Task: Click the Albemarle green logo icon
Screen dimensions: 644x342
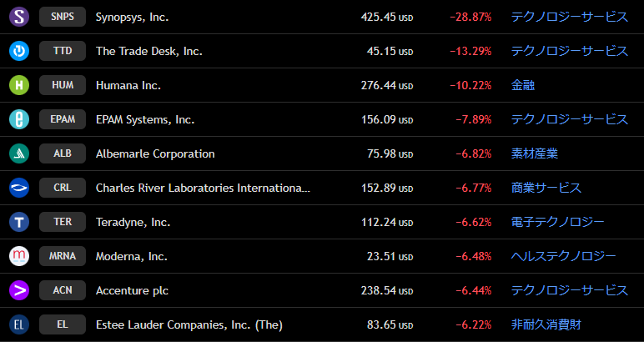Action: pyautogui.click(x=19, y=154)
